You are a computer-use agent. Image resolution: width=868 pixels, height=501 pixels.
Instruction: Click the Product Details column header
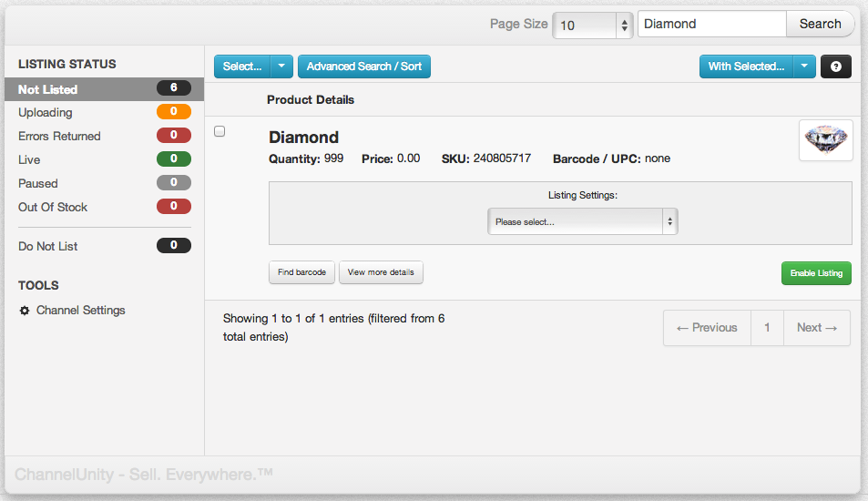click(311, 99)
